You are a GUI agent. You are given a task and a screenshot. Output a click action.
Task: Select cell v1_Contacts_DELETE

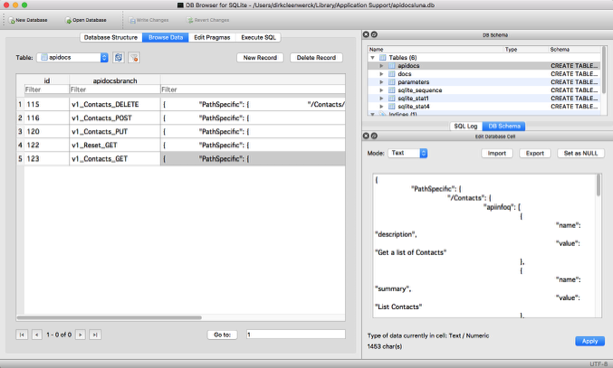point(115,104)
